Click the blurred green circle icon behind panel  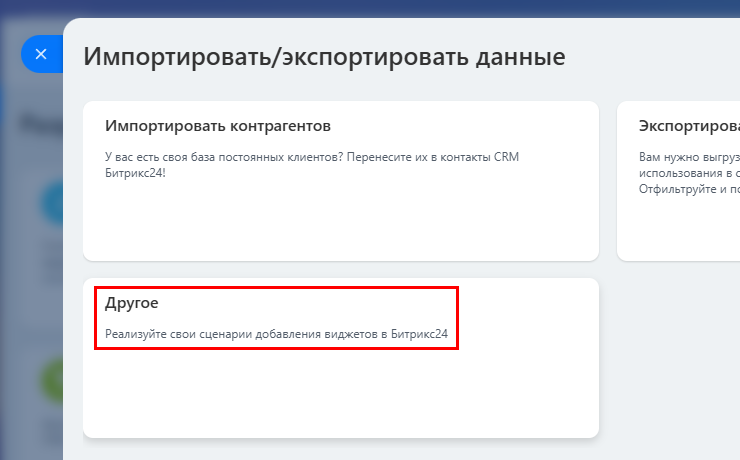(x=52, y=380)
